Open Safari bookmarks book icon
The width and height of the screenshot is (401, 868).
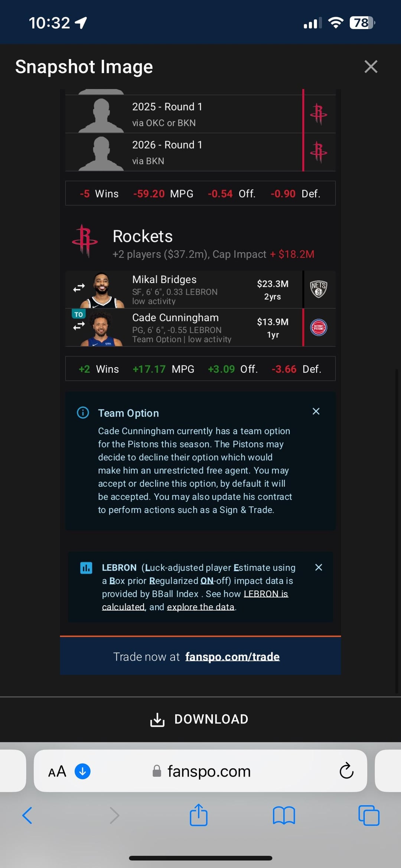point(284,816)
